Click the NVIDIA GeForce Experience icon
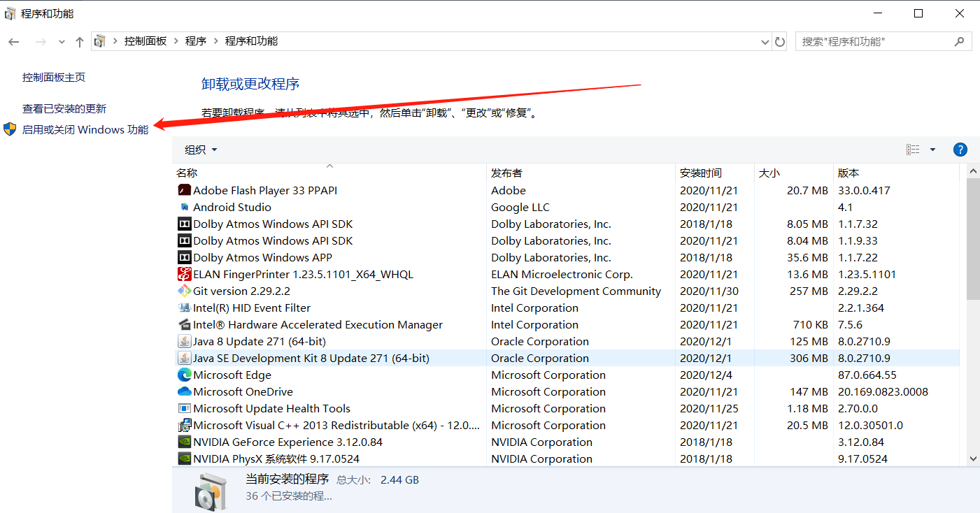 (x=184, y=442)
